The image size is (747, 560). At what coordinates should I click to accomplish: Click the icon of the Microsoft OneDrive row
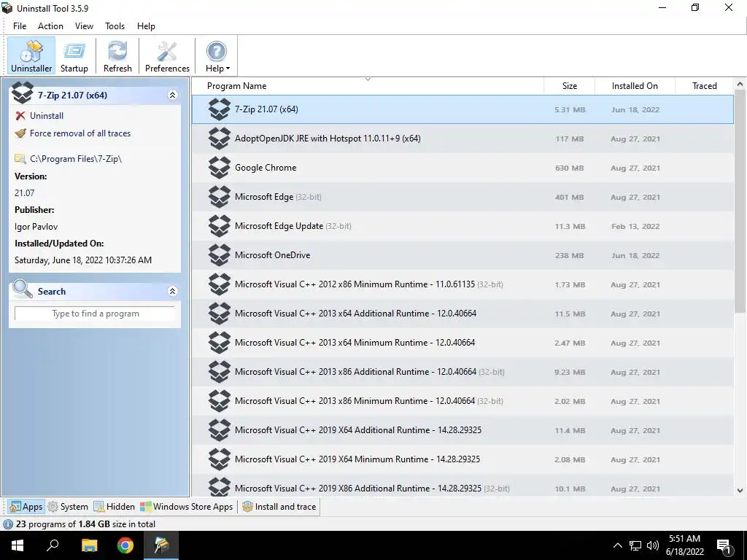(x=220, y=254)
